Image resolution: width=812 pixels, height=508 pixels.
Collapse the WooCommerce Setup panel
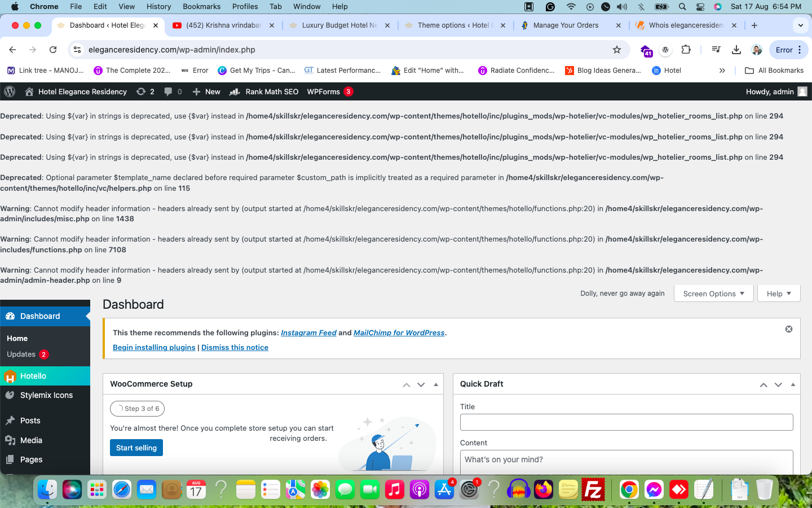pyautogui.click(x=436, y=384)
